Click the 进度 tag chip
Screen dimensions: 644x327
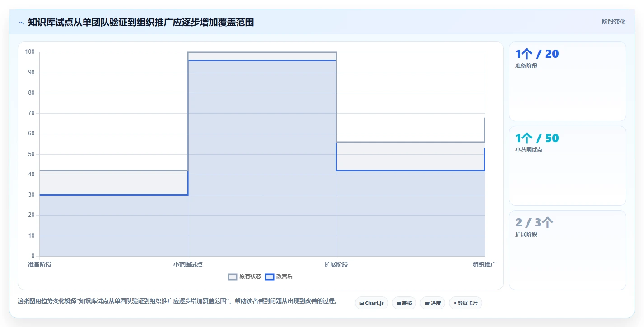click(433, 303)
